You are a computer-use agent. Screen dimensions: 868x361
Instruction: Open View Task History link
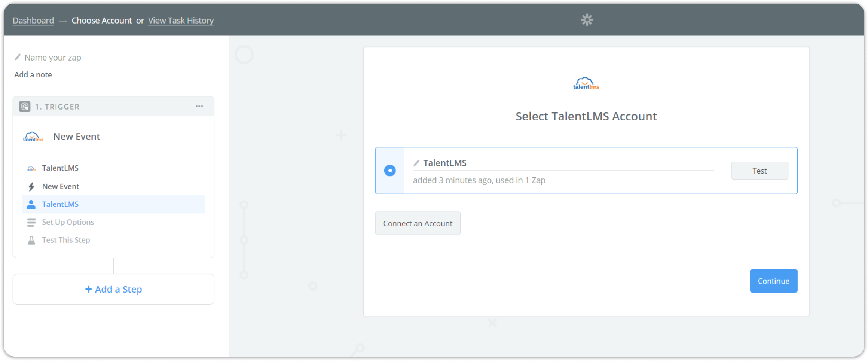[181, 21]
